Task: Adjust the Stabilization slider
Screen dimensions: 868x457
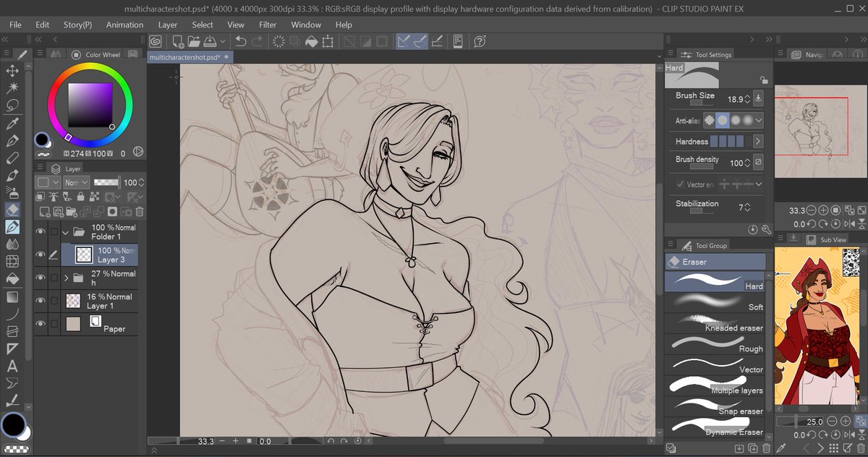Action: (702, 212)
